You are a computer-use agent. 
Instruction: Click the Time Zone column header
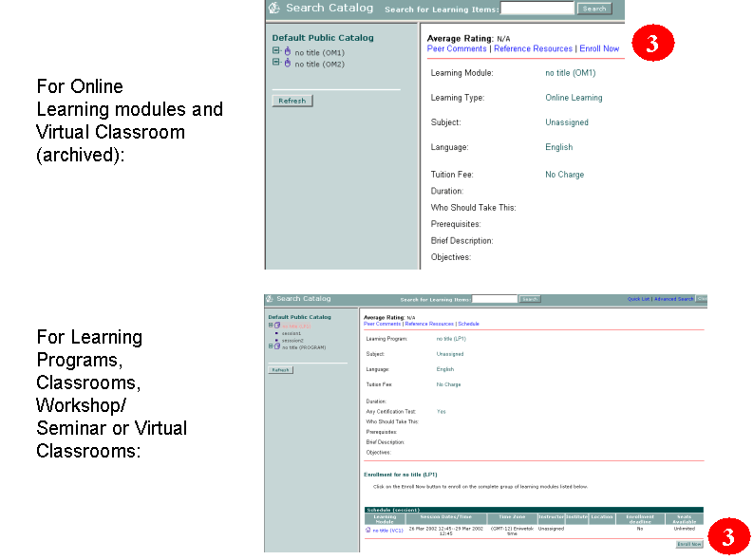[x=512, y=519]
